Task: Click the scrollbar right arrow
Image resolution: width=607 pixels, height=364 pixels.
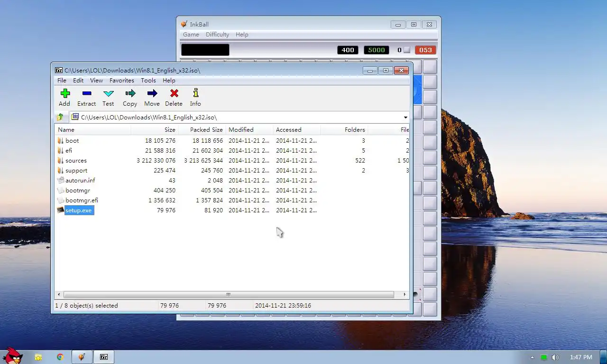Action: click(405, 294)
